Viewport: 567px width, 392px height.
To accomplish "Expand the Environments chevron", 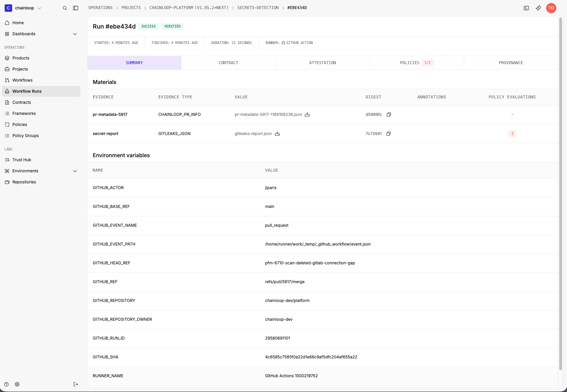I will 75,171.
